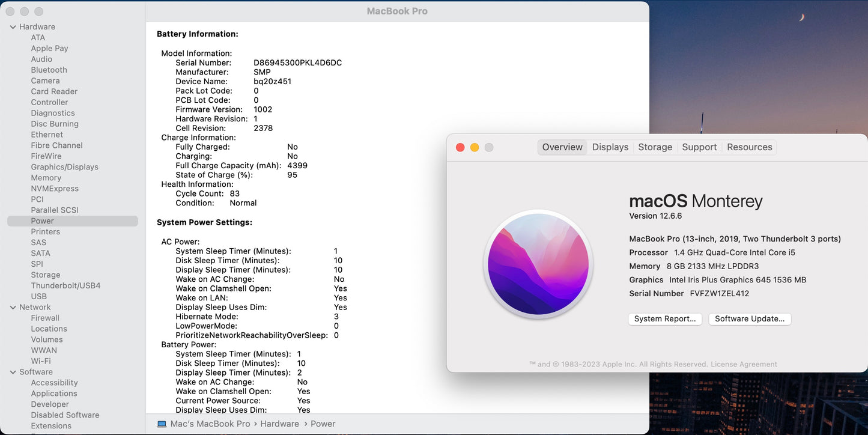868x435 pixels.
Task: Collapse the Hardware section in the sidebar
Action: coord(13,26)
